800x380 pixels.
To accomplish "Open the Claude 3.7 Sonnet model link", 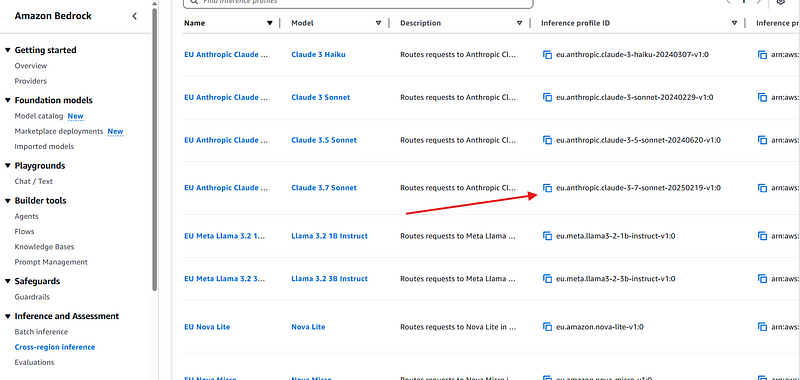I will click(324, 188).
